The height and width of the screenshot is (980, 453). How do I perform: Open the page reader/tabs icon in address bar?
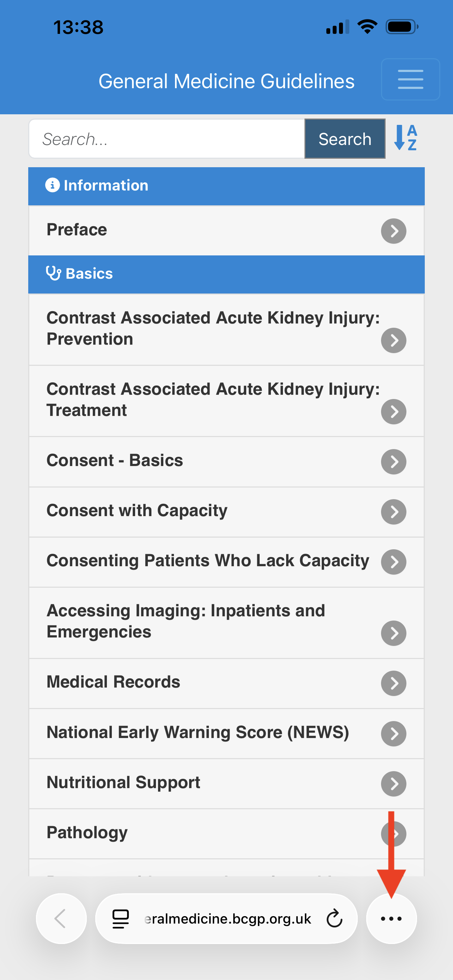tap(121, 918)
